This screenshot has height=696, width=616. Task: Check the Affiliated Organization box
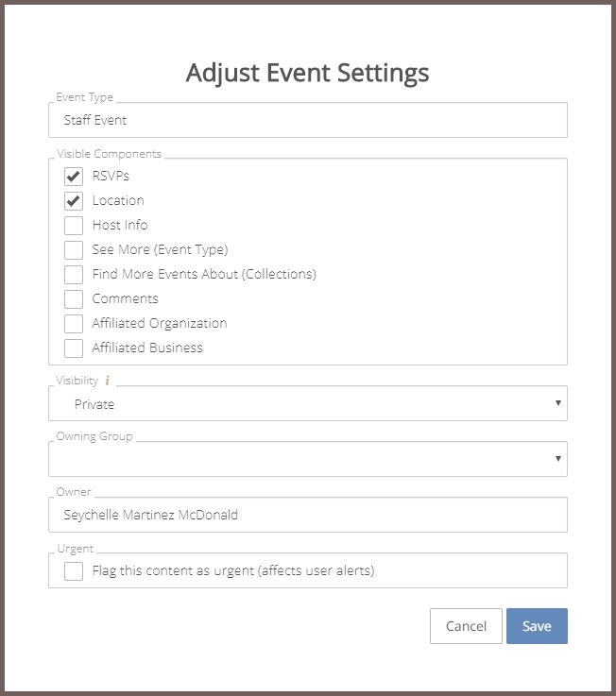point(74,324)
